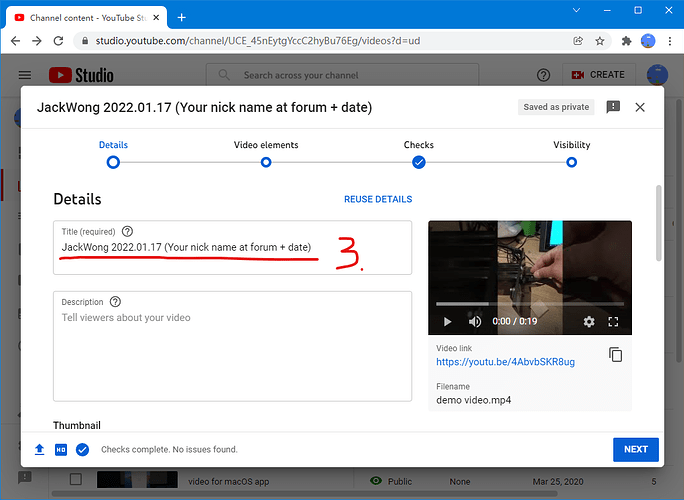Click the Saved as private status badge
Viewport: 684px width, 500px height.
pos(556,107)
